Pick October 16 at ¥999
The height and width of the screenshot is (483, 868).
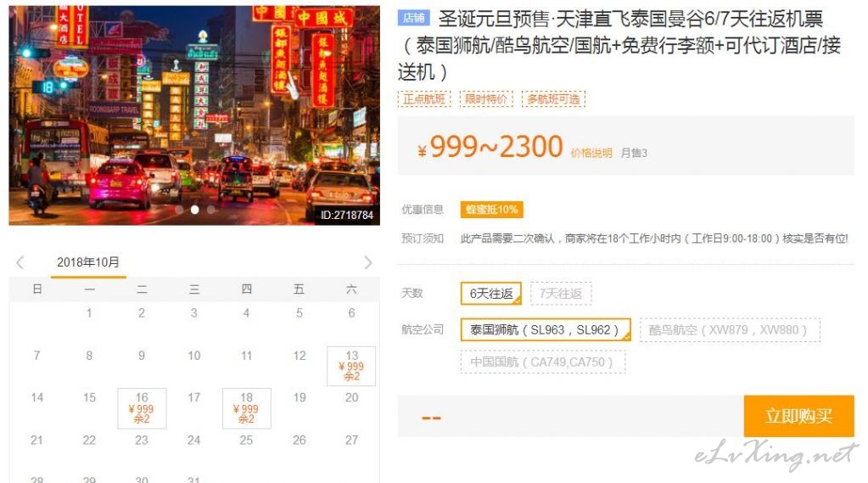tap(142, 407)
